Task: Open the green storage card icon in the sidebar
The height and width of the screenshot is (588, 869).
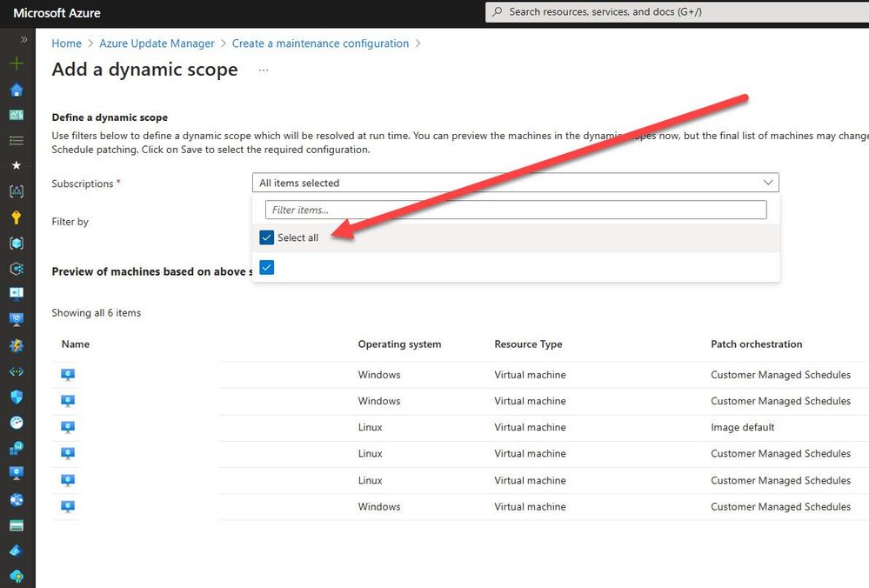Action: point(17,525)
